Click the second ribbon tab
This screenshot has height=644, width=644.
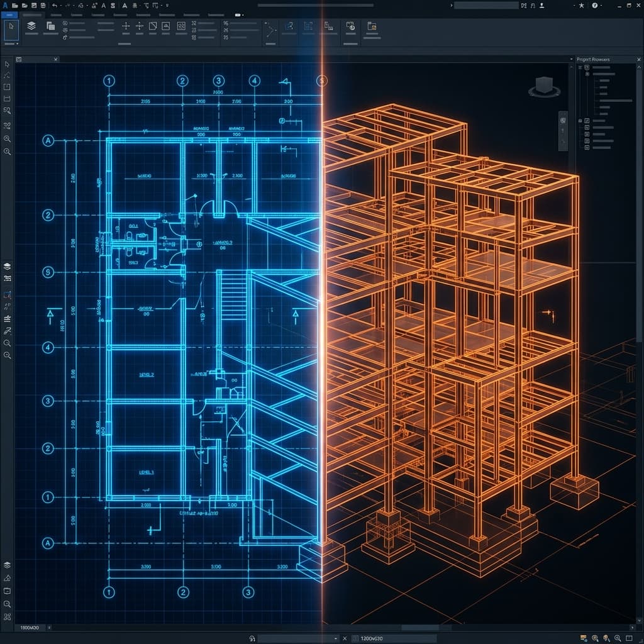[x=33, y=14]
